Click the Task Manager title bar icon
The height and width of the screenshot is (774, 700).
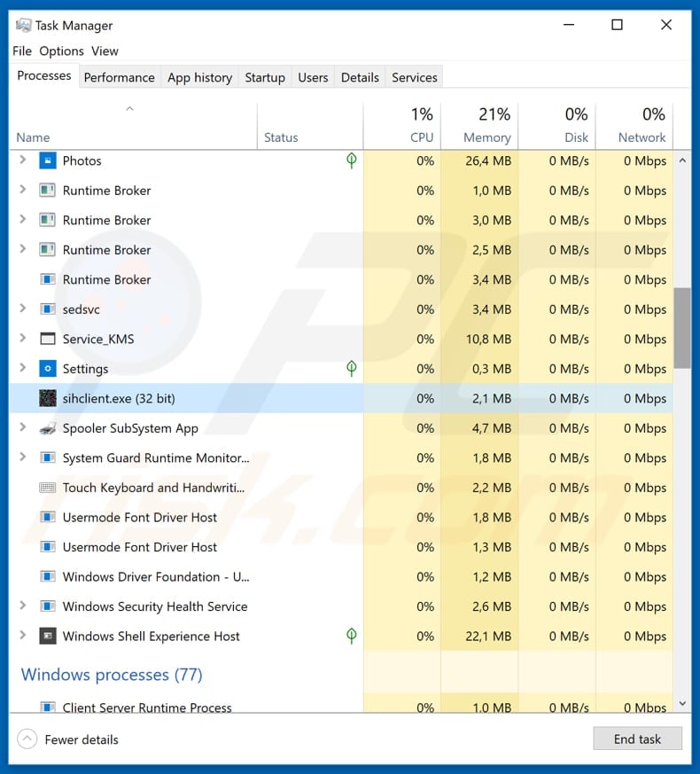click(23, 25)
